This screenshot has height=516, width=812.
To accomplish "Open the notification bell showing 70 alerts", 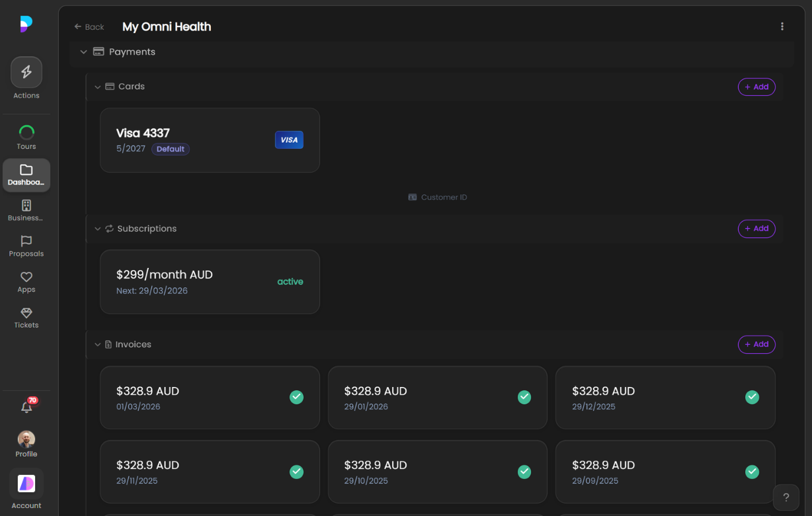I will pos(26,408).
